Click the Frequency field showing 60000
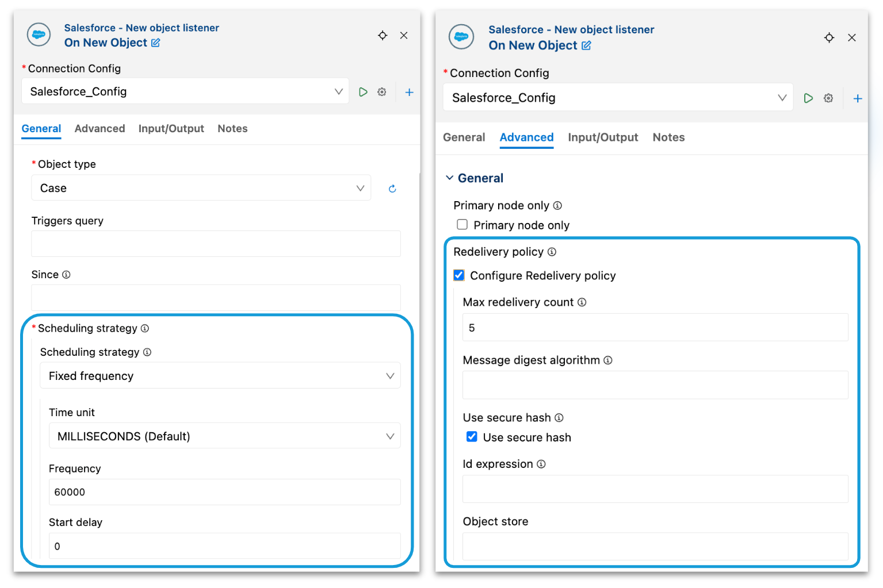The width and height of the screenshot is (883, 588). click(225, 492)
